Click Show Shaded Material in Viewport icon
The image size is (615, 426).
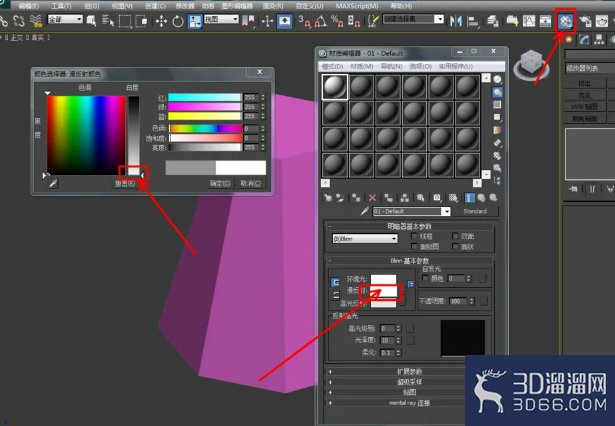pyautogui.click(x=453, y=198)
